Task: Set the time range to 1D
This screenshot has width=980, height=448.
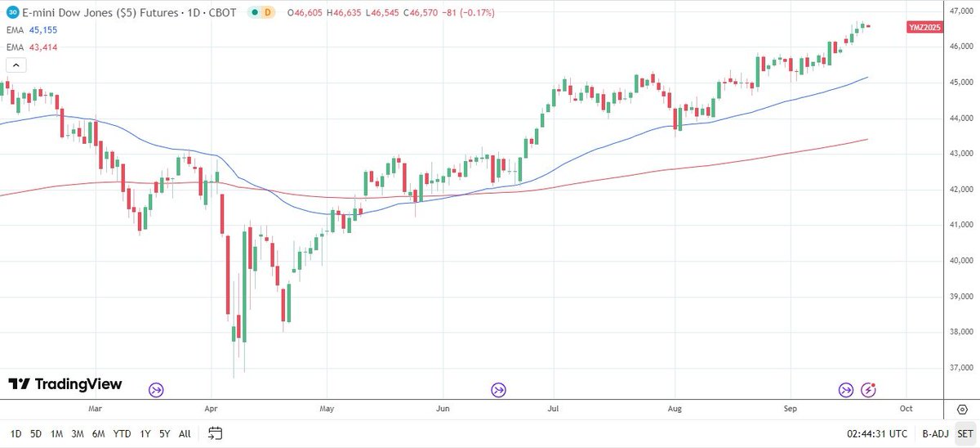Action: point(16,432)
